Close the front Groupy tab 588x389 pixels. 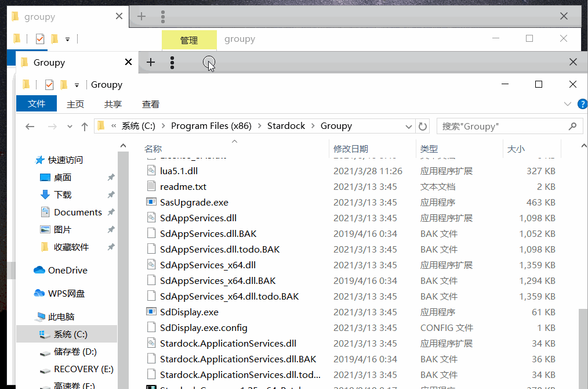click(x=128, y=62)
